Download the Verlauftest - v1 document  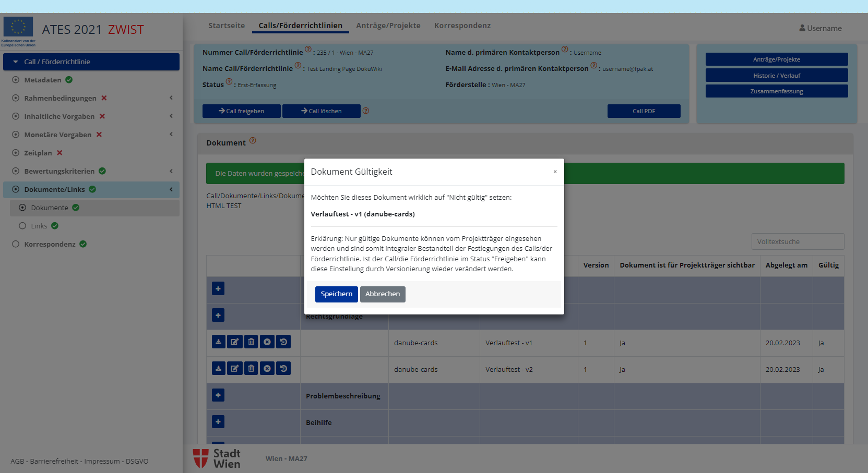coord(218,342)
